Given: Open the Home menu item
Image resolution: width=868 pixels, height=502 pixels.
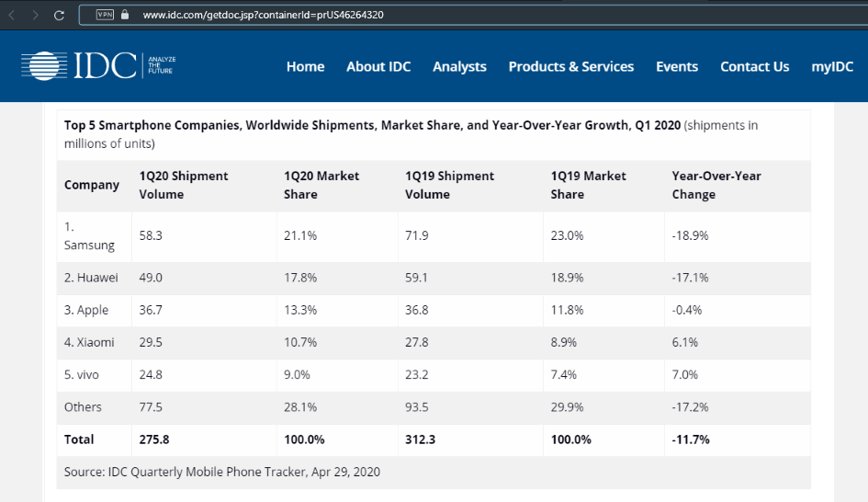Looking at the screenshot, I should pos(305,66).
